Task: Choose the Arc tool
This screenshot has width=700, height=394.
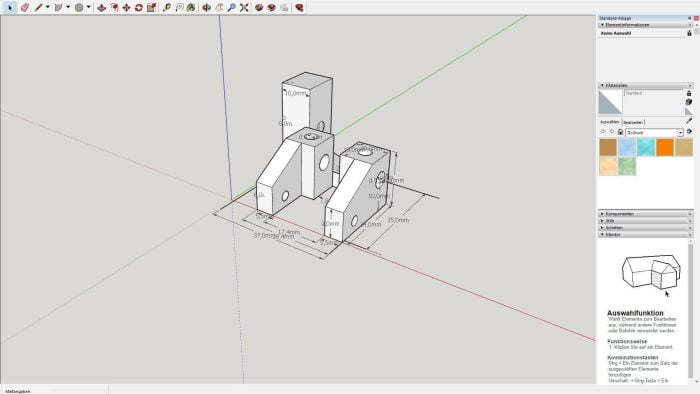Action: [58, 8]
